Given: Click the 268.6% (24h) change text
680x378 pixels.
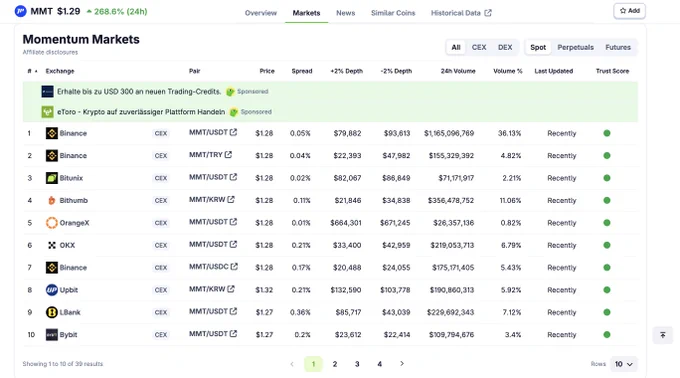Looking at the screenshot, I should [121, 12].
